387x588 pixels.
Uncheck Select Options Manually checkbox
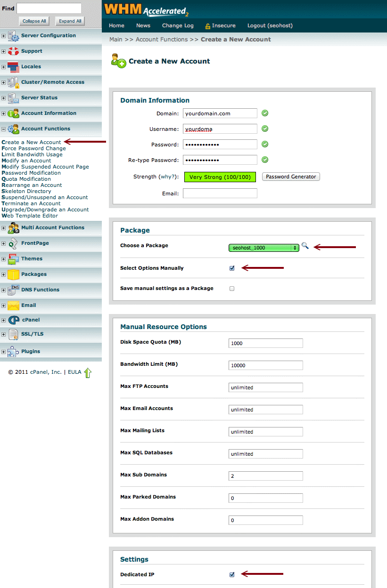[x=232, y=268]
